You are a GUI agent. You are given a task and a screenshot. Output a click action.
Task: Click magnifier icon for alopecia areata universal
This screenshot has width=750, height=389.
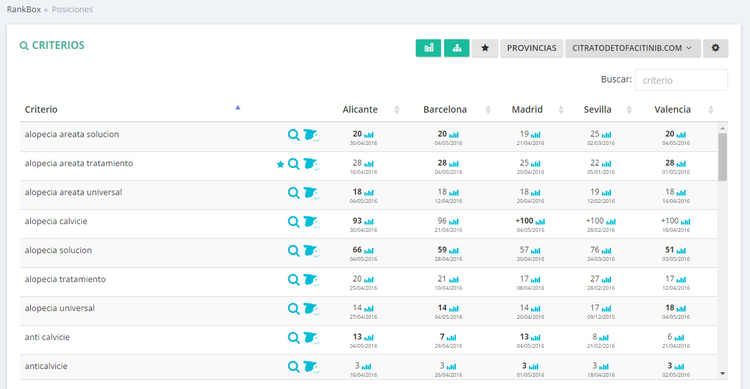(294, 193)
